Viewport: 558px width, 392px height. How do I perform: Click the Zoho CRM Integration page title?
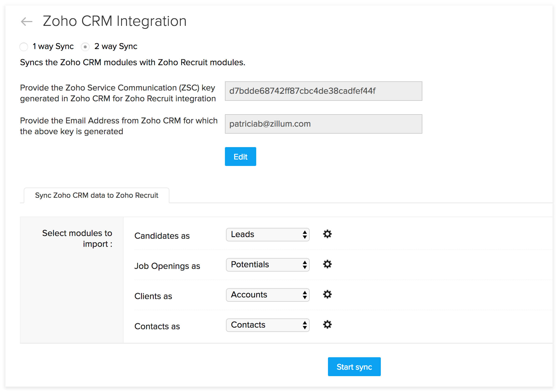point(115,21)
